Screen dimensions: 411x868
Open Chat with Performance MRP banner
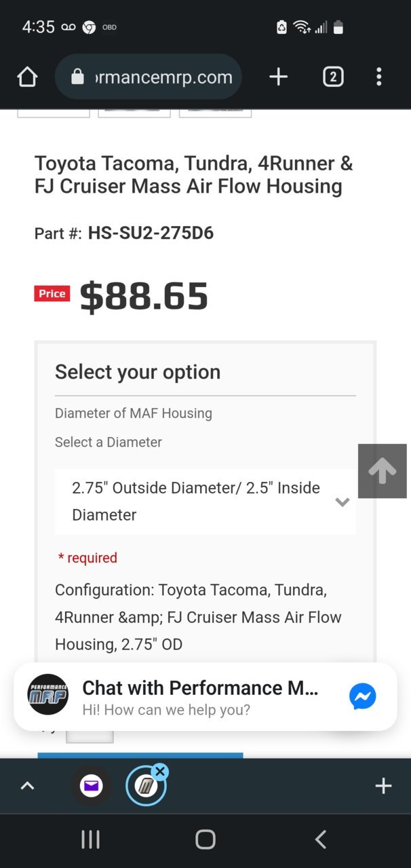click(x=206, y=697)
